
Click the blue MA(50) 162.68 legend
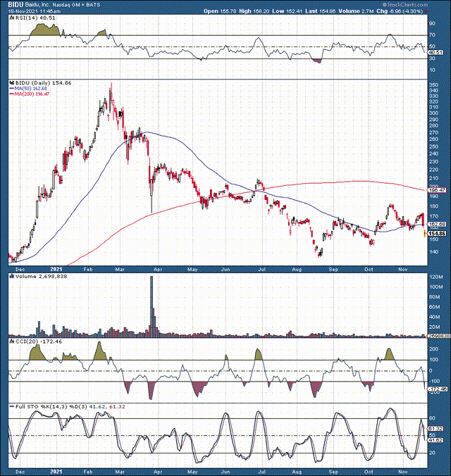pyautogui.click(x=28, y=88)
